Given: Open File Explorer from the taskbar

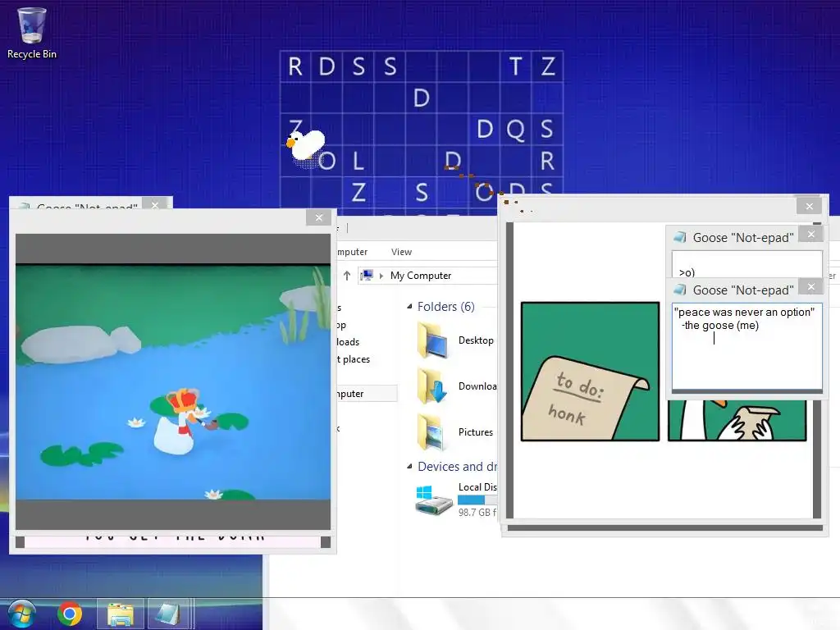Looking at the screenshot, I should coord(121,614).
